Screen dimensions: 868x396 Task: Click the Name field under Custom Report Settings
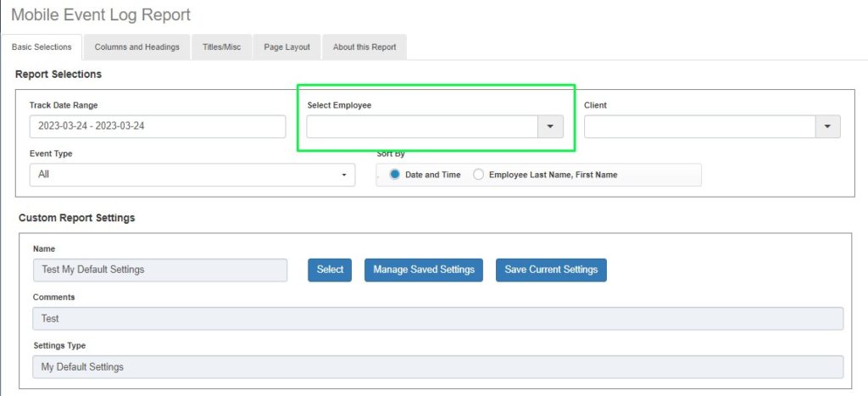[160, 270]
